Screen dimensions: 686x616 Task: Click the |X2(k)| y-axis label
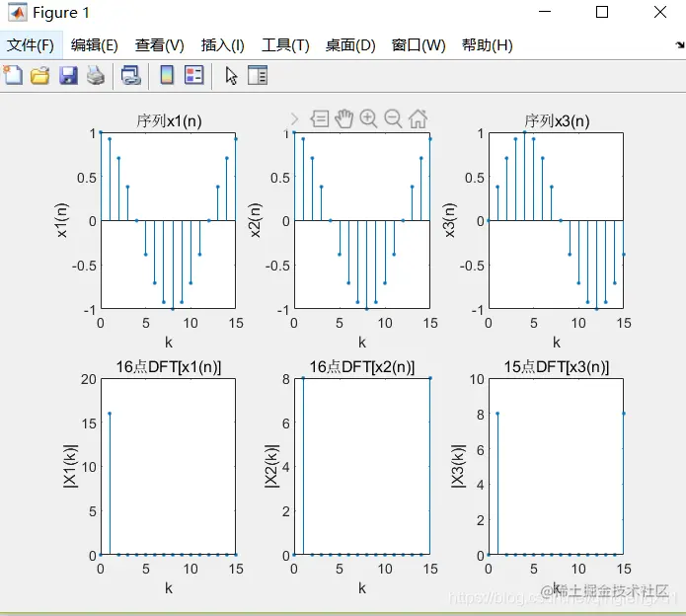point(271,466)
